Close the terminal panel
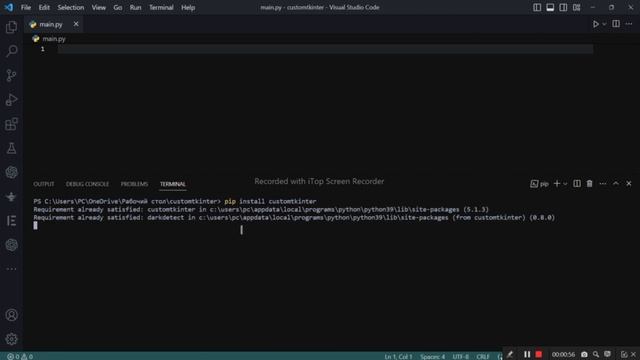This screenshot has height=360, width=640. point(629,184)
